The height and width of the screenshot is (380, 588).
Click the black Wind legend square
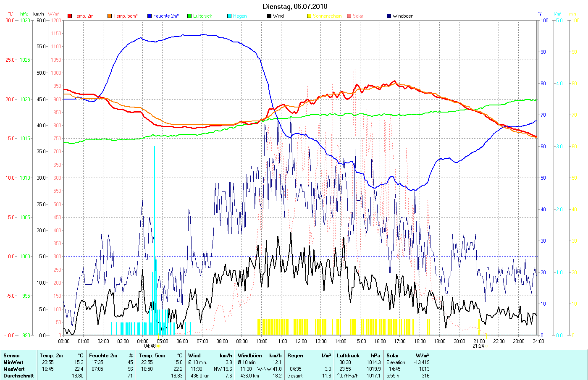[x=269, y=16]
